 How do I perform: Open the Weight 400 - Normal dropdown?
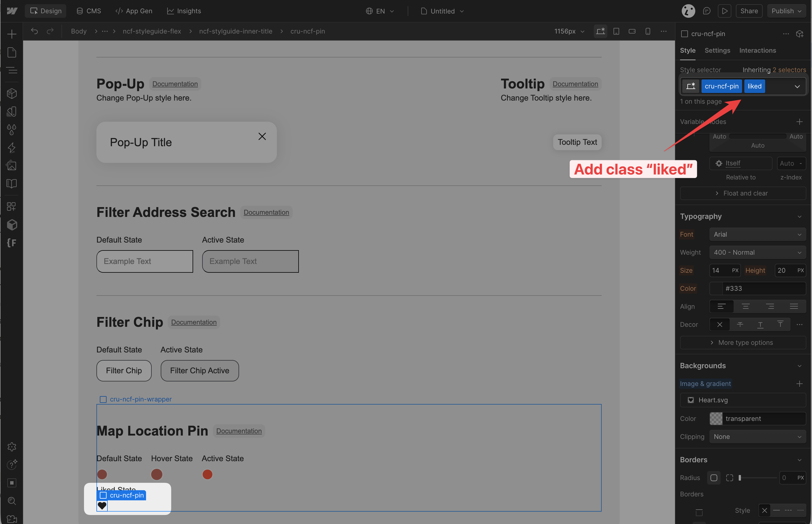(x=758, y=252)
